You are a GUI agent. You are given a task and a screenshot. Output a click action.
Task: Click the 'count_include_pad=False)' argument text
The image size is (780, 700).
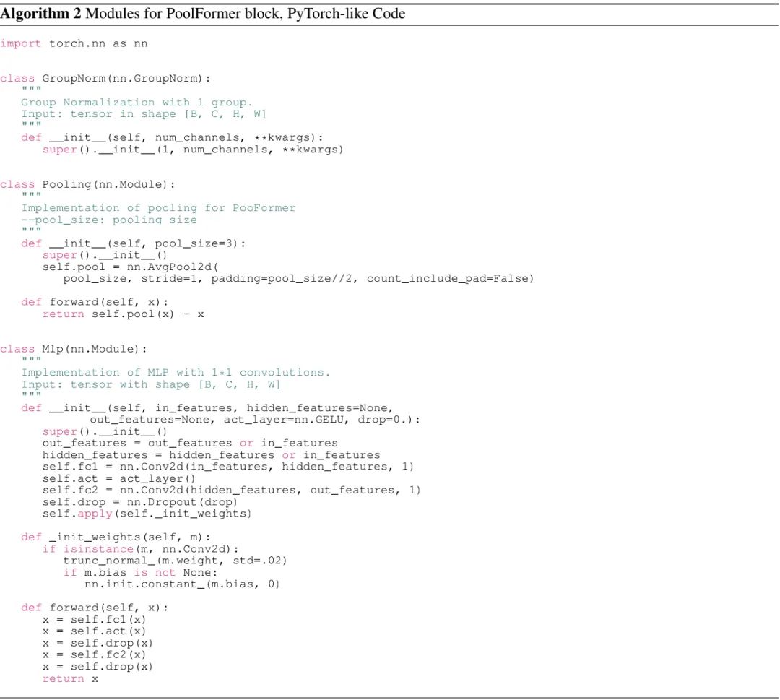pyautogui.click(x=450, y=279)
